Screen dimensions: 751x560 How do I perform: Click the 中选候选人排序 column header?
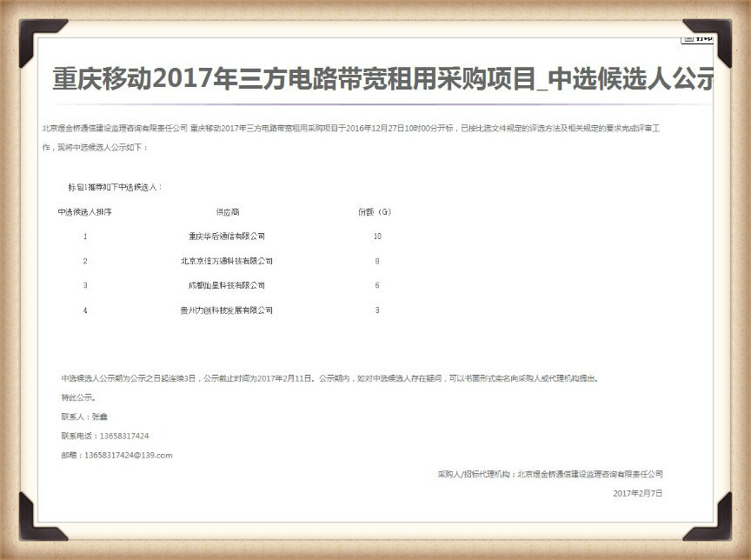point(85,211)
